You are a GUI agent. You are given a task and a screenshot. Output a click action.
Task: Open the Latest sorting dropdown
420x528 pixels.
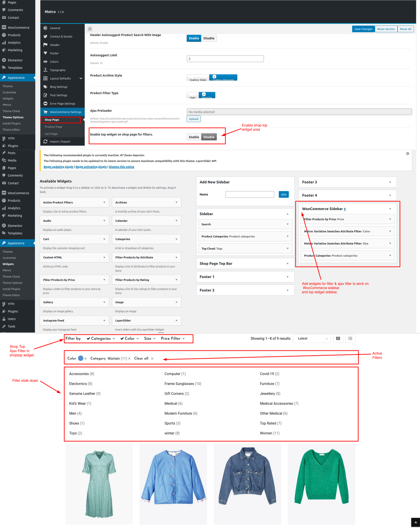pos(312,339)
